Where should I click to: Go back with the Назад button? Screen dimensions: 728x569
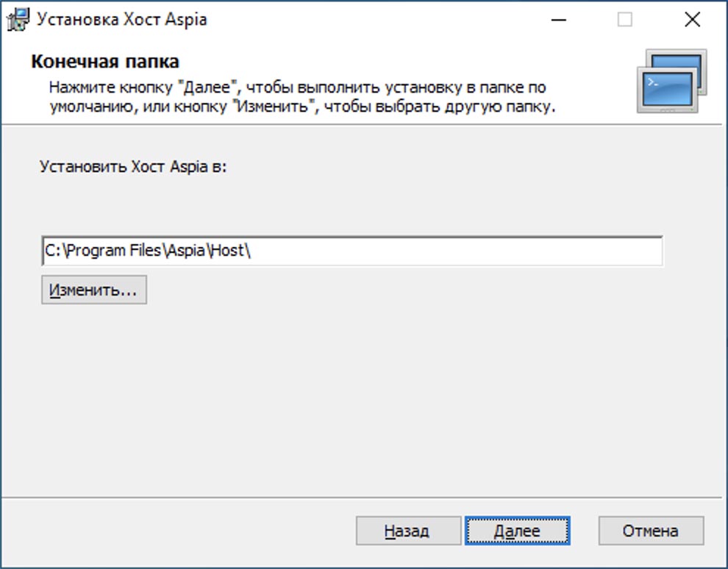tap(408, 531)
